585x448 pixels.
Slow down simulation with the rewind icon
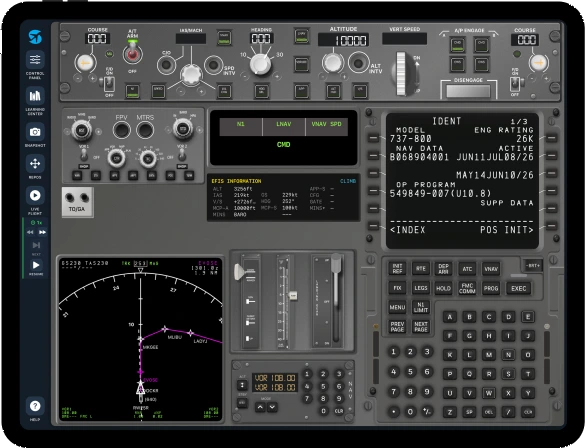click(30, 232)
